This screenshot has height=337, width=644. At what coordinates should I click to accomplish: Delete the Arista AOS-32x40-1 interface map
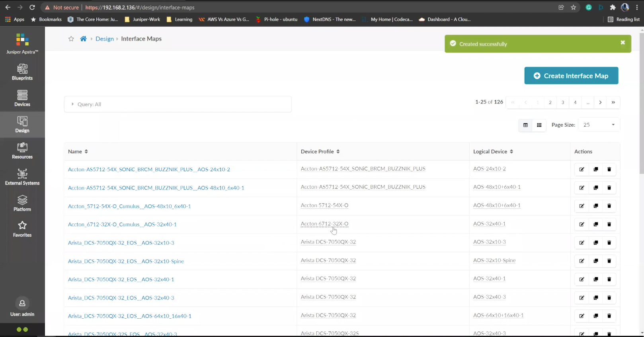609,279
